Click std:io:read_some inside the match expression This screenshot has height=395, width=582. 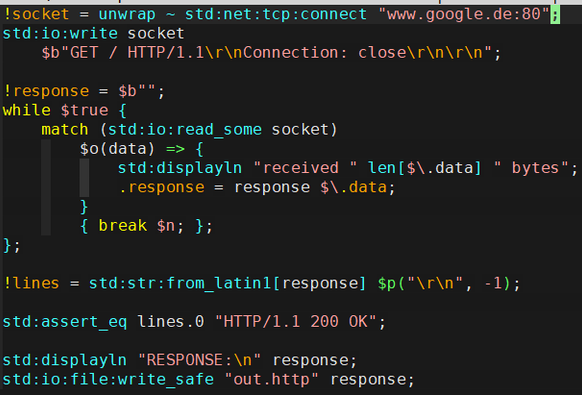point(185,130)
